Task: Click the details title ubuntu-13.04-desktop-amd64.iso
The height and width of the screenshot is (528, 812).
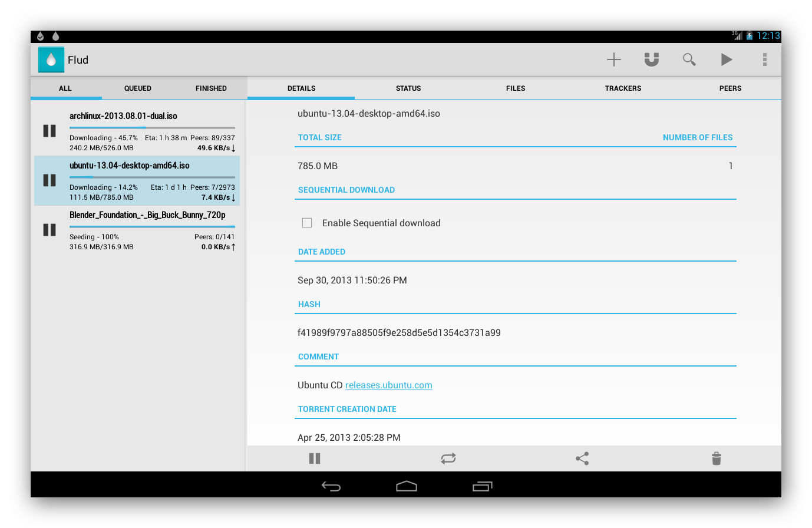Action: [369, 114]
